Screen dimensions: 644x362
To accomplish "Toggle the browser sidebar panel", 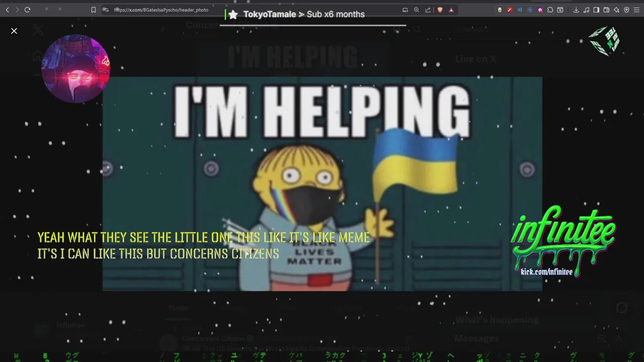I will [x=596, y=10].
